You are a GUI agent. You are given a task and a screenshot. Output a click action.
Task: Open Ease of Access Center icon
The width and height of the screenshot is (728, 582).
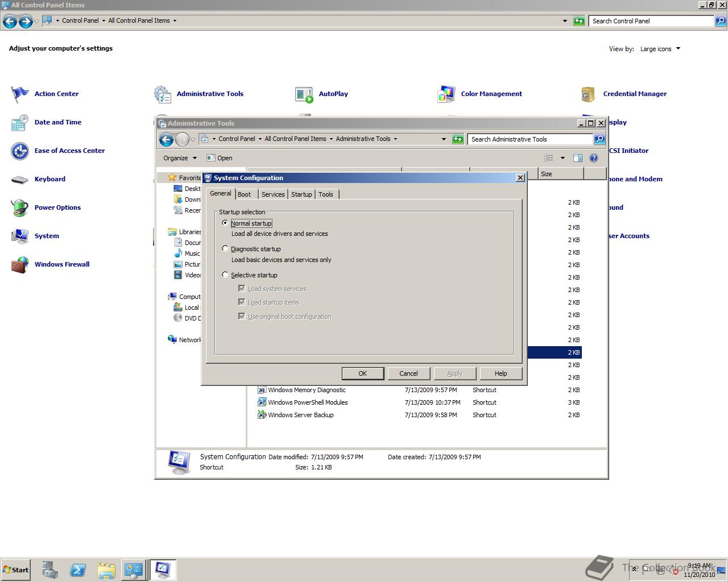[20, 151]
